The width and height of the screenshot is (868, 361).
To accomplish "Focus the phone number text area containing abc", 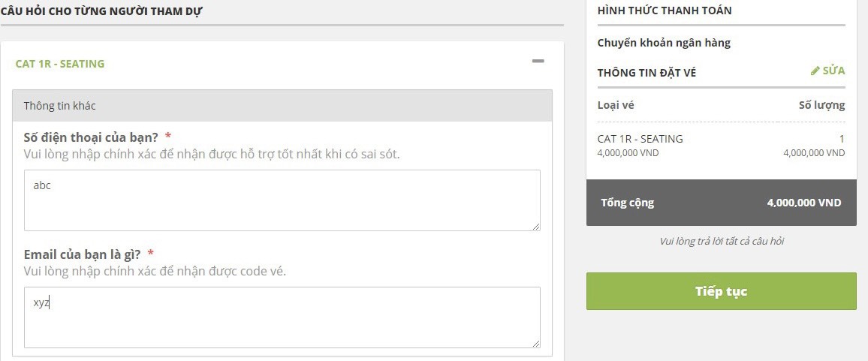I will (282, 200).
